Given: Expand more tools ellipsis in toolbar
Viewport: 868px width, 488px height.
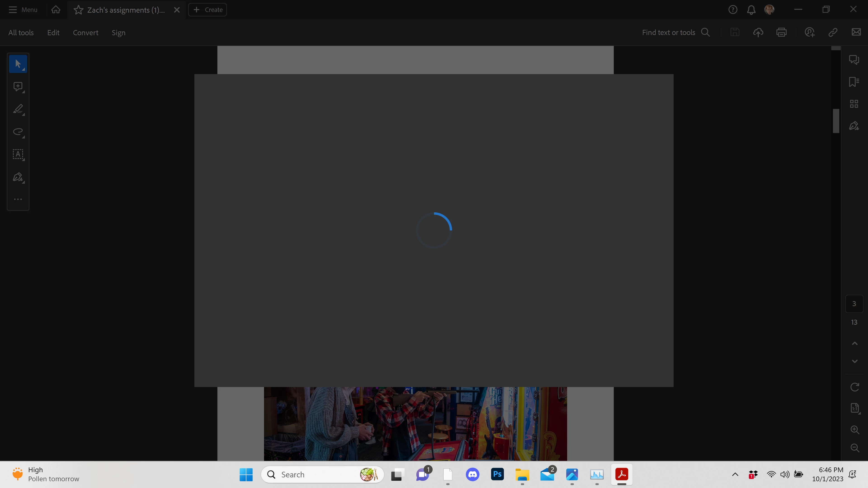Looking at the screenshot, I should tap(18, 199).
